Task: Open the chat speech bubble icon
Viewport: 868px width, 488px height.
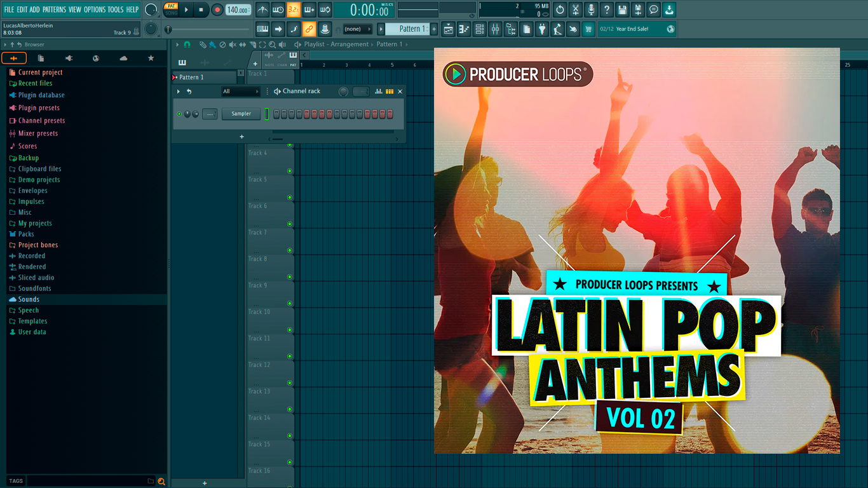Action: coord(653,10)
